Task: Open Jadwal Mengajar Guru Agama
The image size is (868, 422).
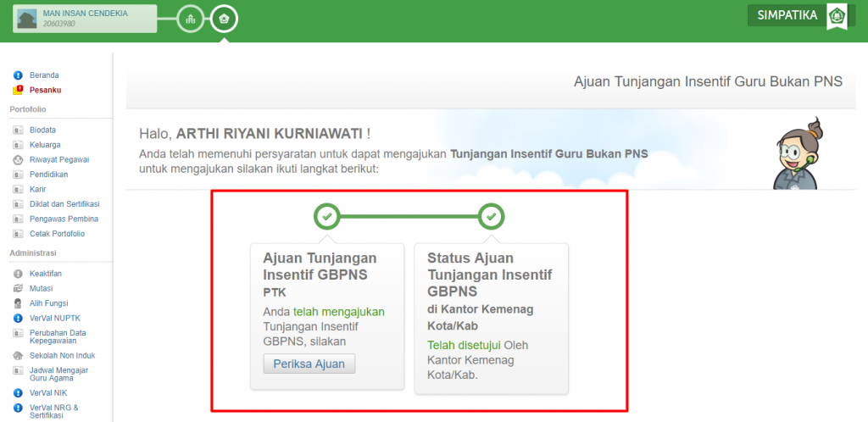Action: [x=59, y=374]
